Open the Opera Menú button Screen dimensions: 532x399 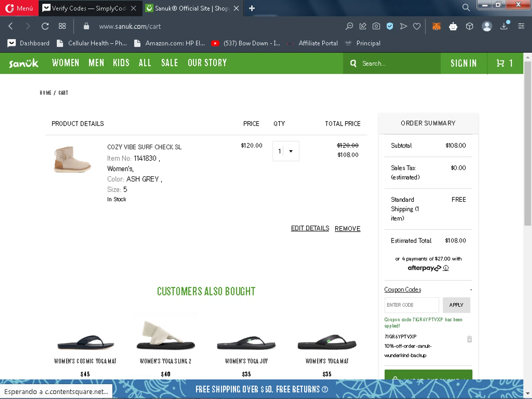(19, 8)
